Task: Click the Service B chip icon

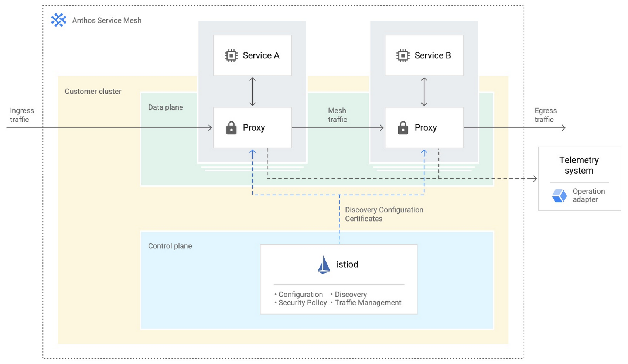Action: click(x=403, y=56)
